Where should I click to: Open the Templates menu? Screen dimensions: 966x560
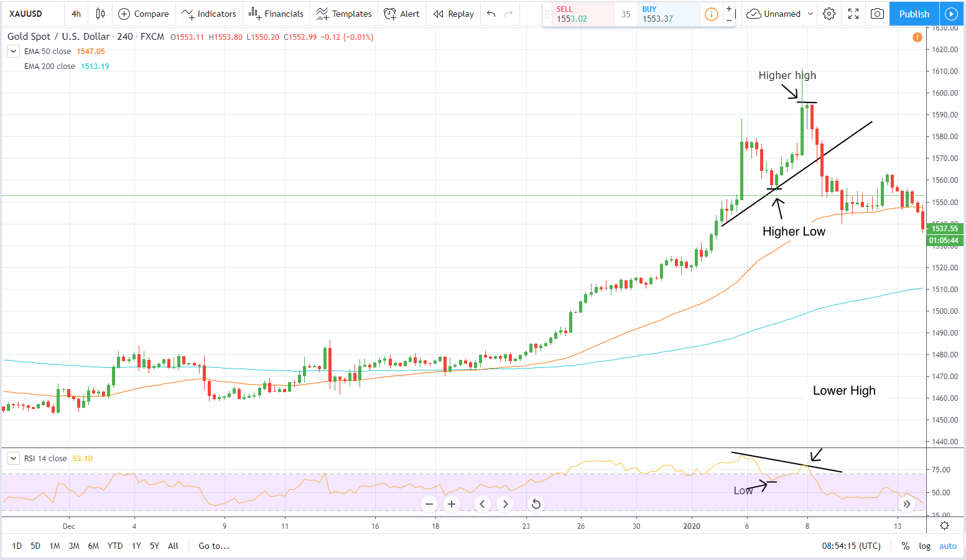pos(343,14)
